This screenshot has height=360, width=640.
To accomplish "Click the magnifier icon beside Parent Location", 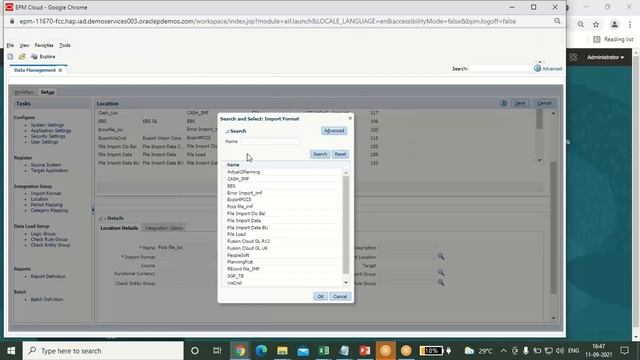I will click(441, 256).
